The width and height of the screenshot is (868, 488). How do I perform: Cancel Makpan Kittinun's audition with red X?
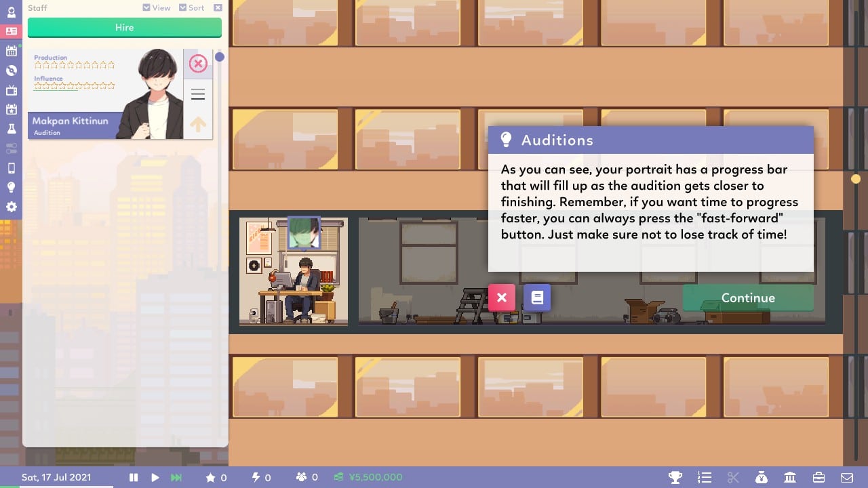point(197,64)
